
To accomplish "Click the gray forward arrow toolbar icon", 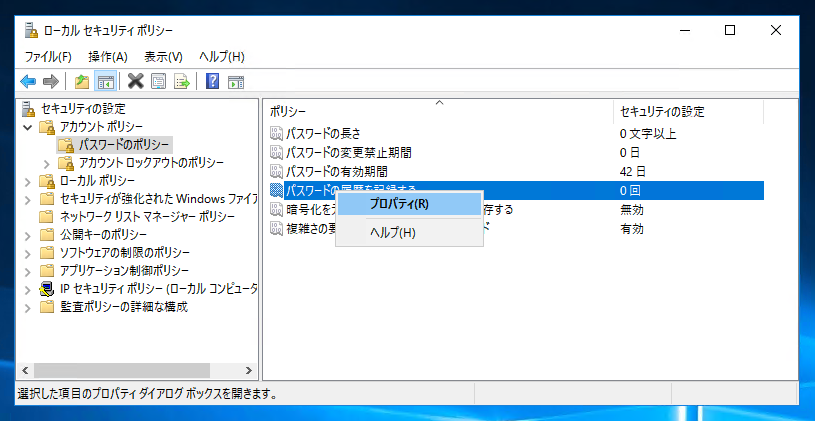I will point(50,81).
